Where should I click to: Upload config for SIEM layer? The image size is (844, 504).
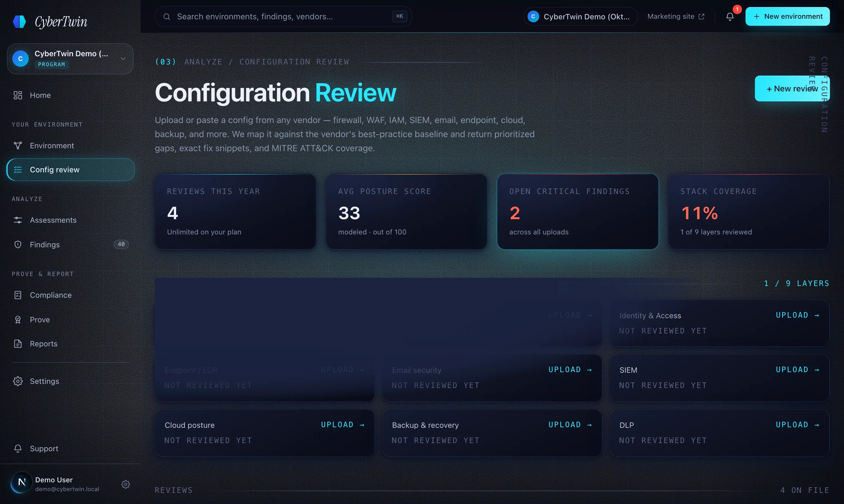[x=797, y=370]
